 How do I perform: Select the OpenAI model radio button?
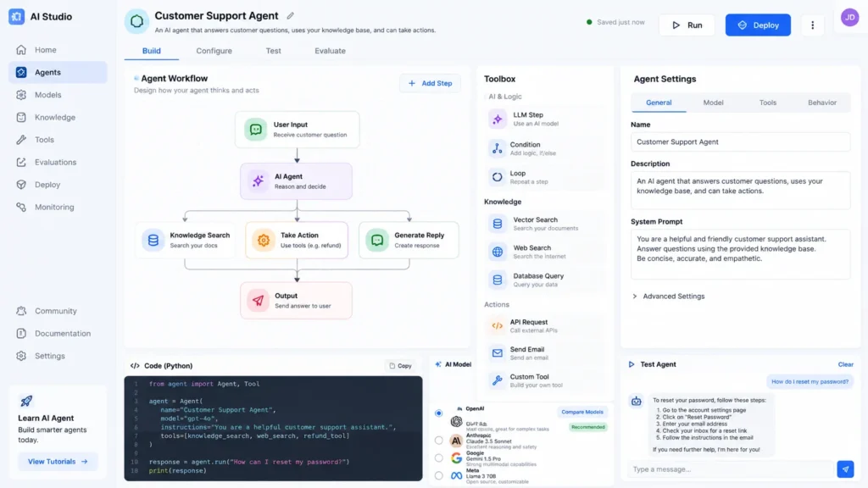pyautogui.click(x=439, y=413)
